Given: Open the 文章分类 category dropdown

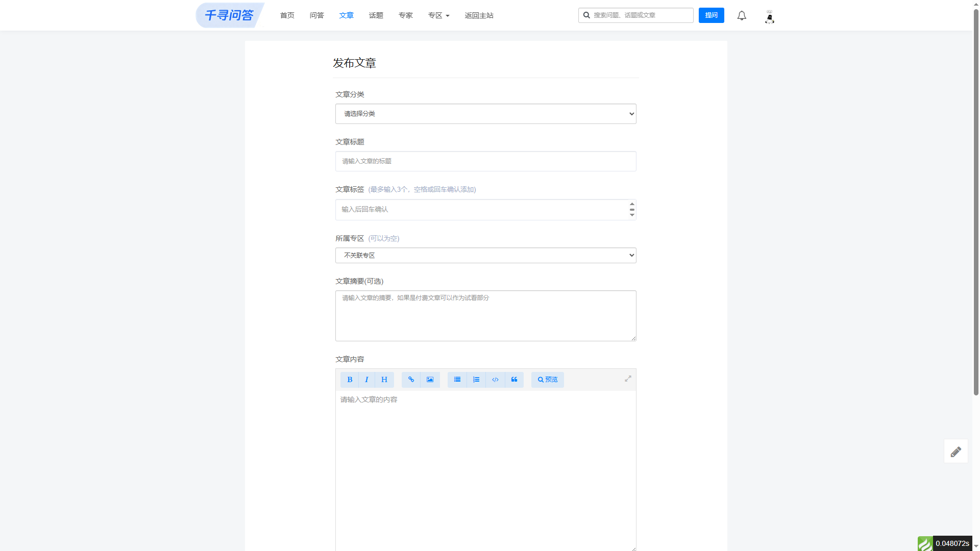Looking at the screenshot, I should coord(486,114).
